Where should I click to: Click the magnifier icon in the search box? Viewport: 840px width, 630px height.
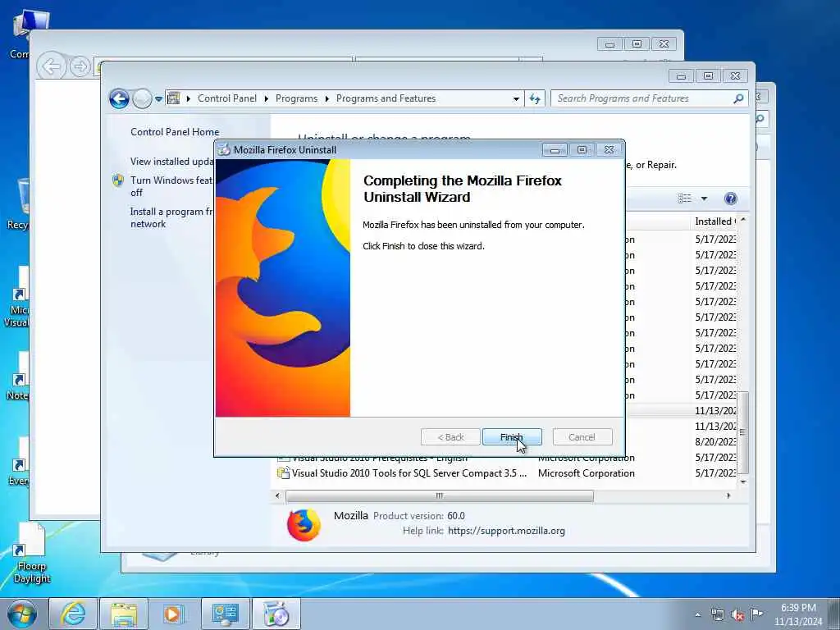(738, 98)
